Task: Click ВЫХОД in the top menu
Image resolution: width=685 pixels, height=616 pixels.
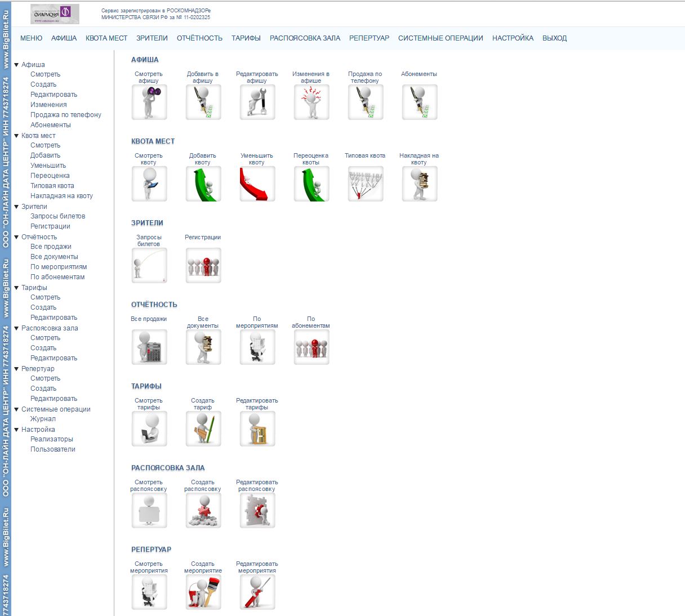Action: [554, 38]
